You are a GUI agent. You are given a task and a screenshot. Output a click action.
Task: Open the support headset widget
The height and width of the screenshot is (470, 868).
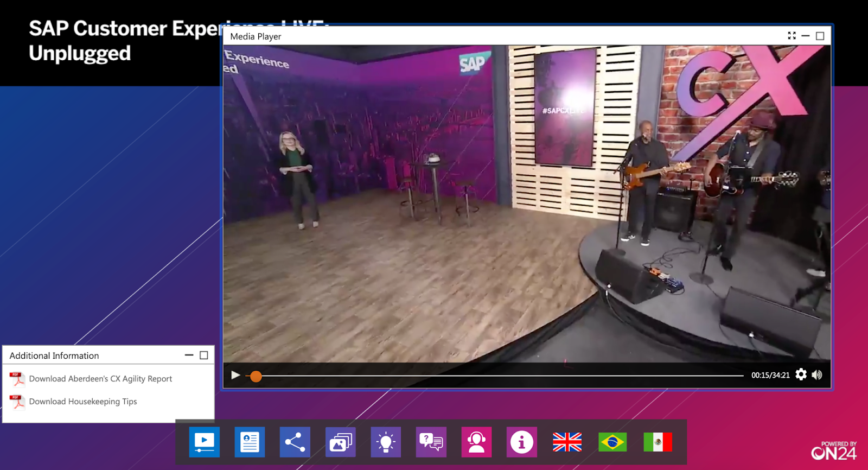476,442
